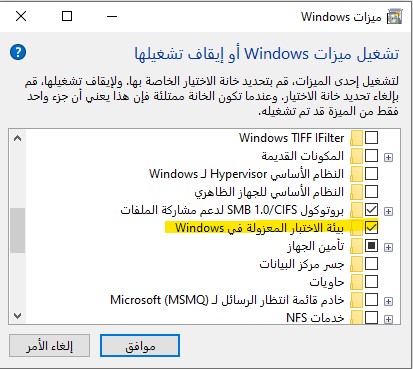The width and height of the screenshot is (413, 369).
Task: Expand the تأمين الجهاز plus sign
Action: tap(388, 247)
